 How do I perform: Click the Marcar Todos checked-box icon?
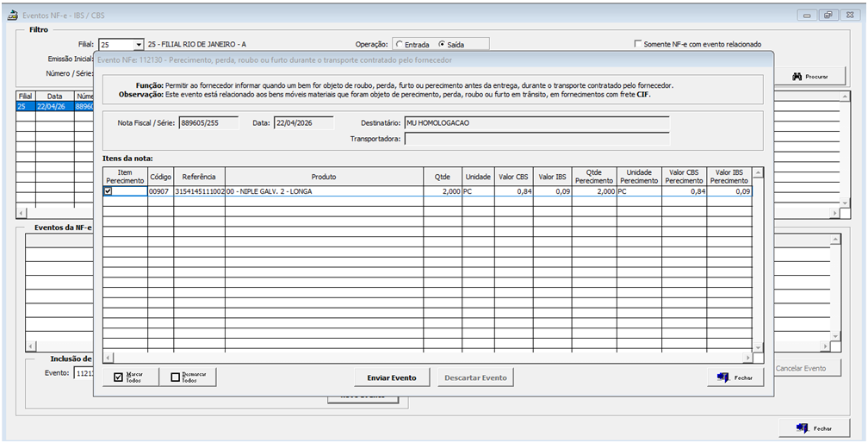[119, 377]
